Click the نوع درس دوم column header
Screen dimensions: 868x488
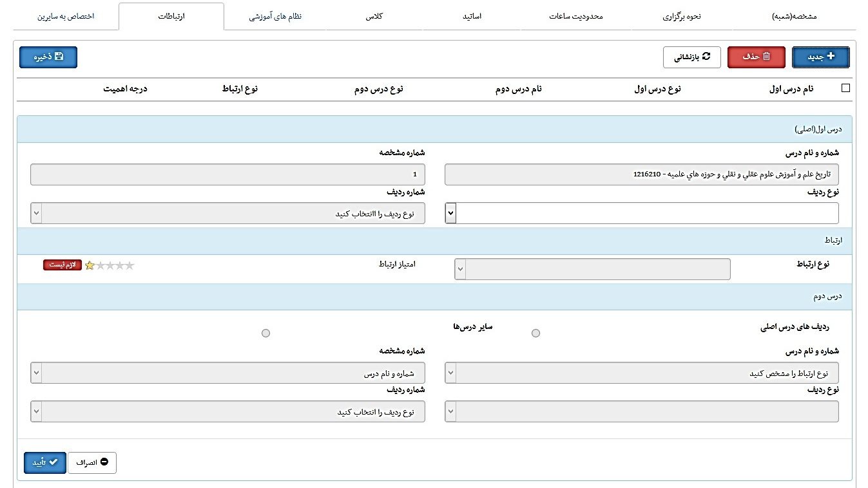coord(379,89)
